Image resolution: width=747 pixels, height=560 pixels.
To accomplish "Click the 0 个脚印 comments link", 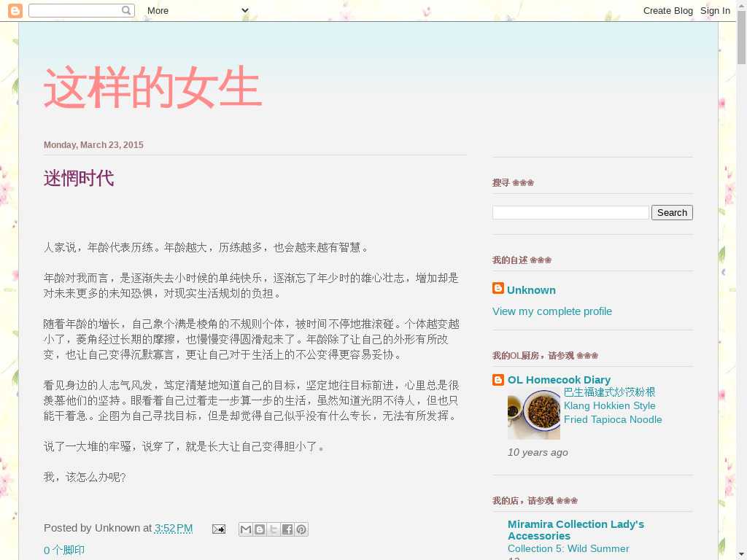I will tap(64, 551).
